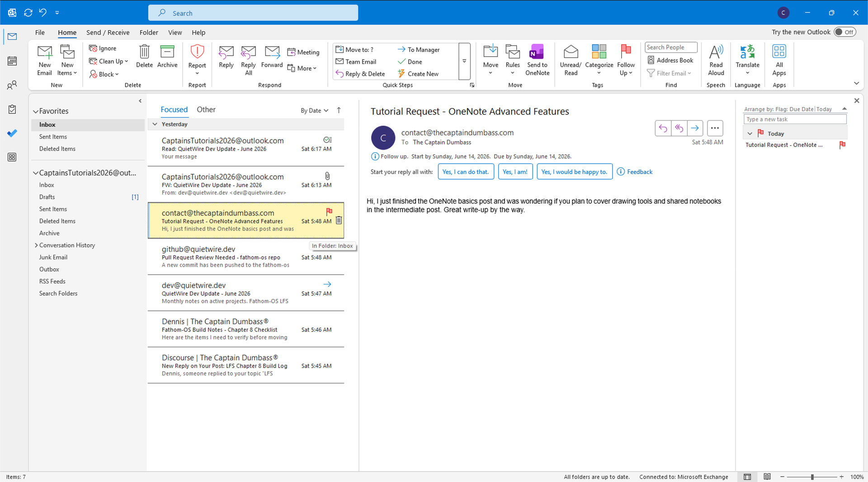Toggle sort order arrow
This screenshot has height=482, width=868.
click(x=339, y=110)
